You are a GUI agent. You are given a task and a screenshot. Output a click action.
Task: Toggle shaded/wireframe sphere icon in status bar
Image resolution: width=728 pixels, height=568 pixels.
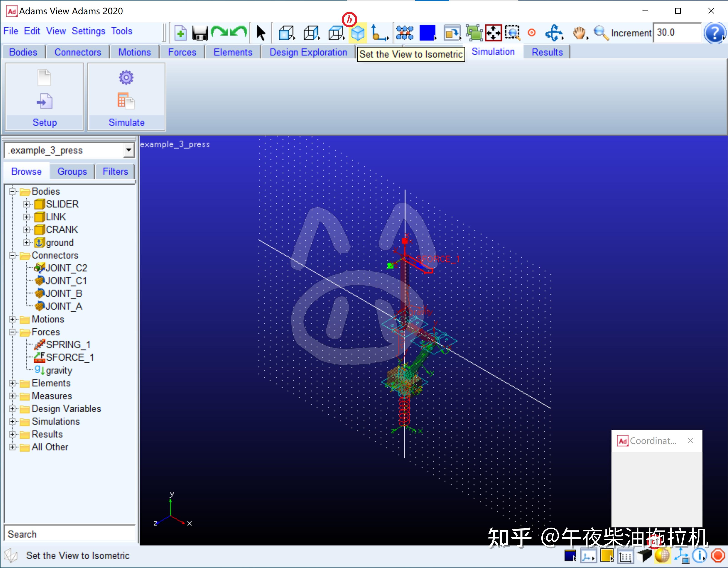point(662,556)
